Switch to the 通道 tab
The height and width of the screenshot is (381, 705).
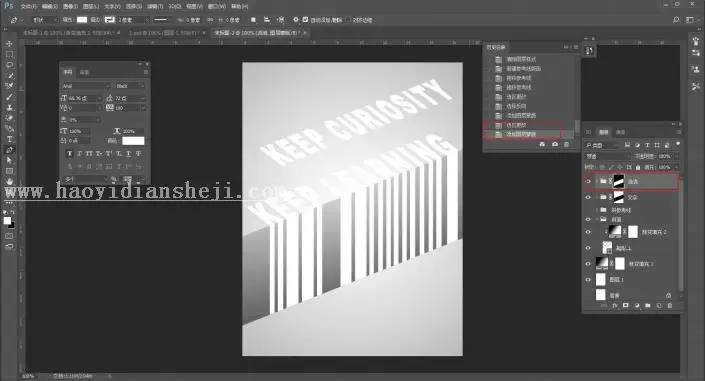coord(620,132)
